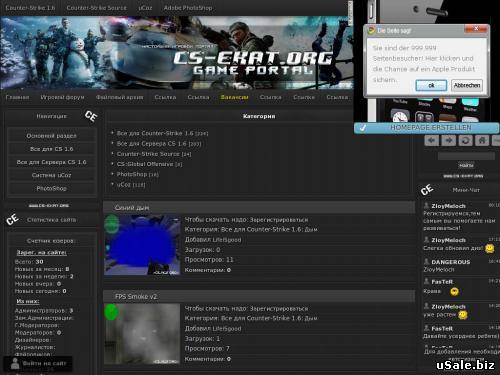500x375 pixels.
Task: Open FPS Smoke v2 post title
Action: [x=136, y=297]
